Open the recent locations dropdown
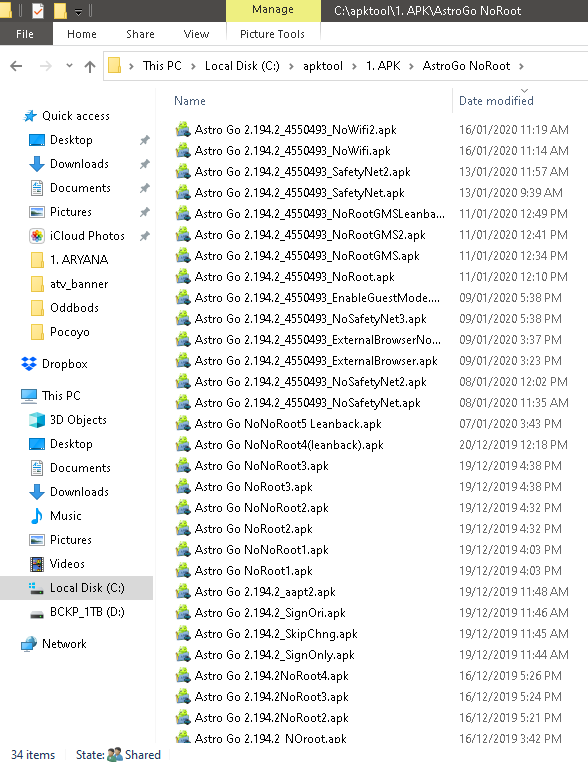Viewport: 588px width, 764px height. 69,65
